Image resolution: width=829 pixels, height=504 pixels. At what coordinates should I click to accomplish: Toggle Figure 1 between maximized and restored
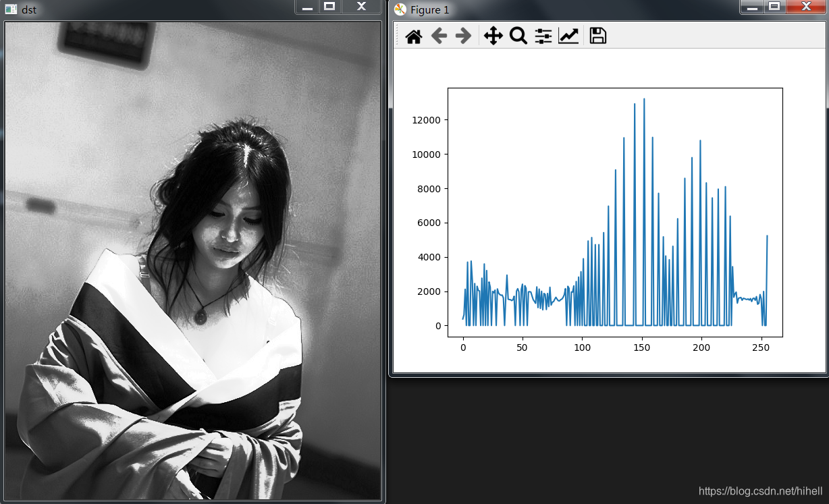(x=775, y=7)
